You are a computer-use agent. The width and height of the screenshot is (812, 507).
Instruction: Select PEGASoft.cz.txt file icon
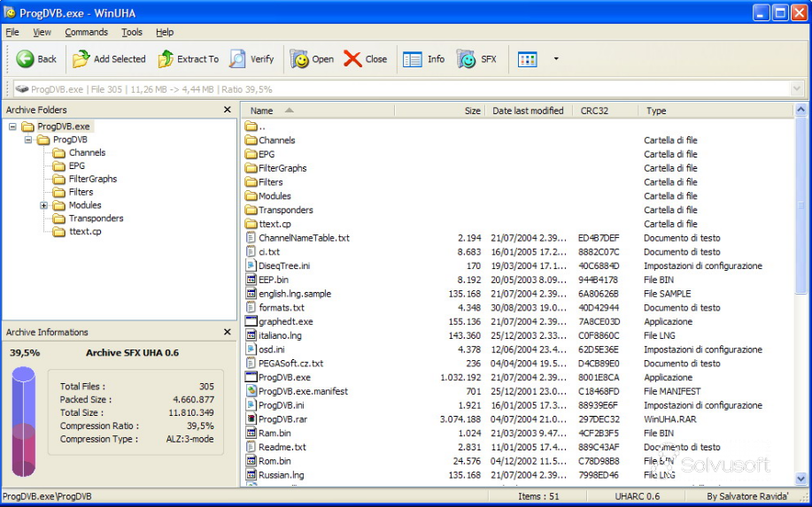[x=251, y=364]
